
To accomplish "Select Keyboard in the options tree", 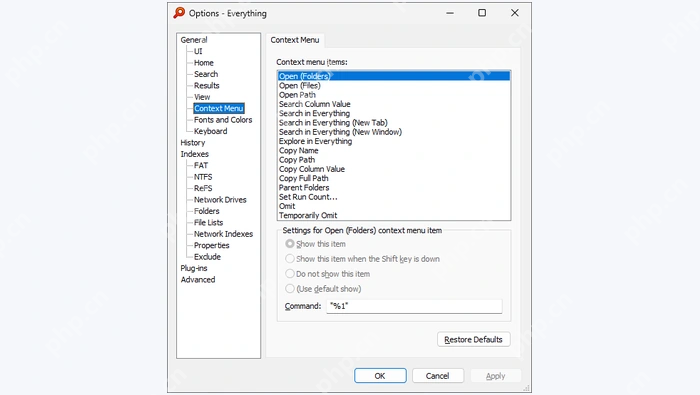I will pyautogui.click(x=210, y=131).
